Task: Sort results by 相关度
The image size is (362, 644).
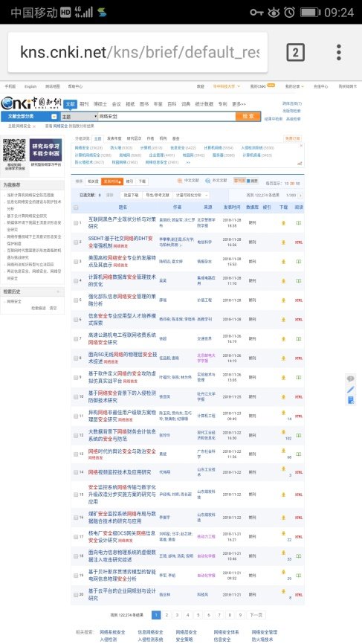Action: pos(93,181)
